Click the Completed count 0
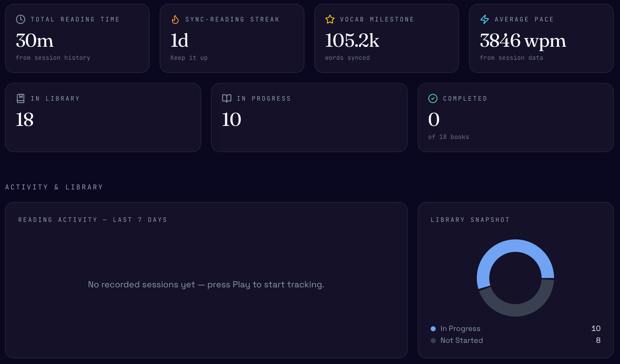 (x=434, y=120)
